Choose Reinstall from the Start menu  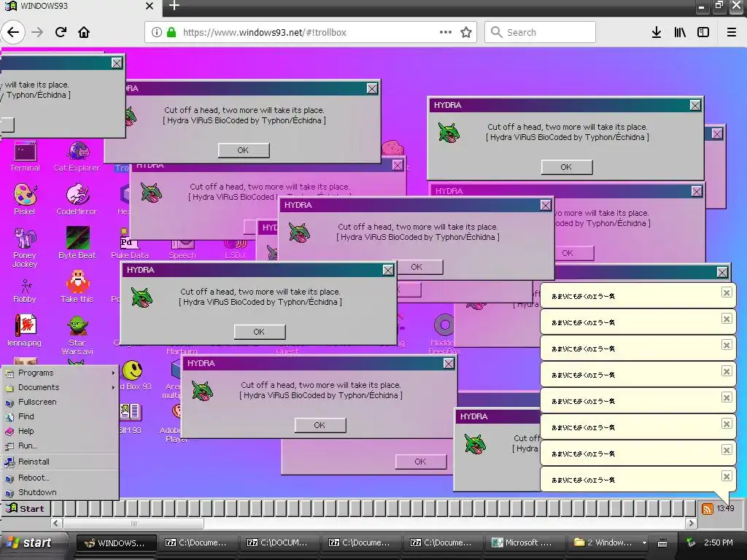(60, 462)
